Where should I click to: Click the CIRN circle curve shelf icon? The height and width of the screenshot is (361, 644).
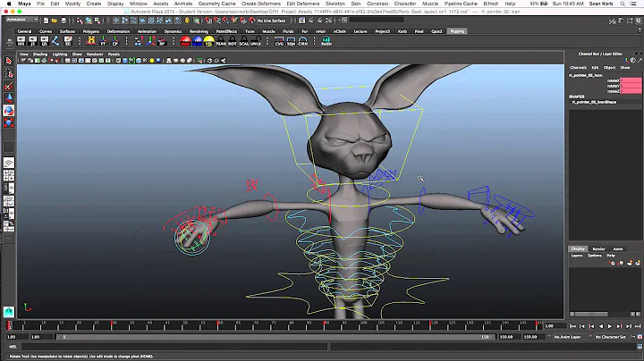(x=303, y=41)
